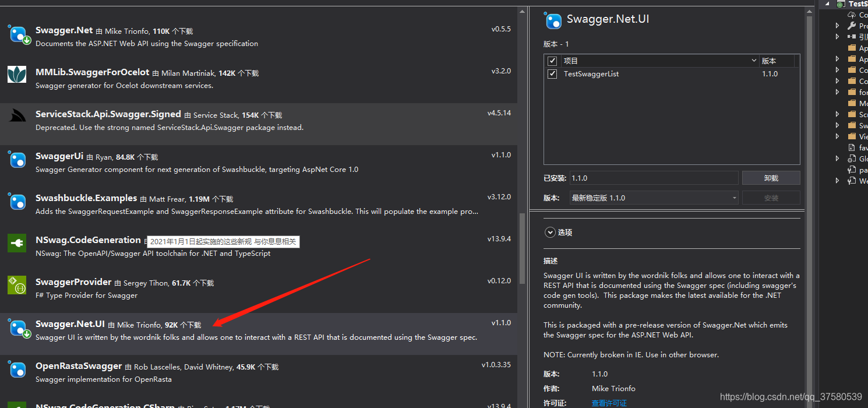The image size is (868, 408).
Task: Uncheck the TestSwaggerList project checkbox
Action: click(x=552, y=74)
